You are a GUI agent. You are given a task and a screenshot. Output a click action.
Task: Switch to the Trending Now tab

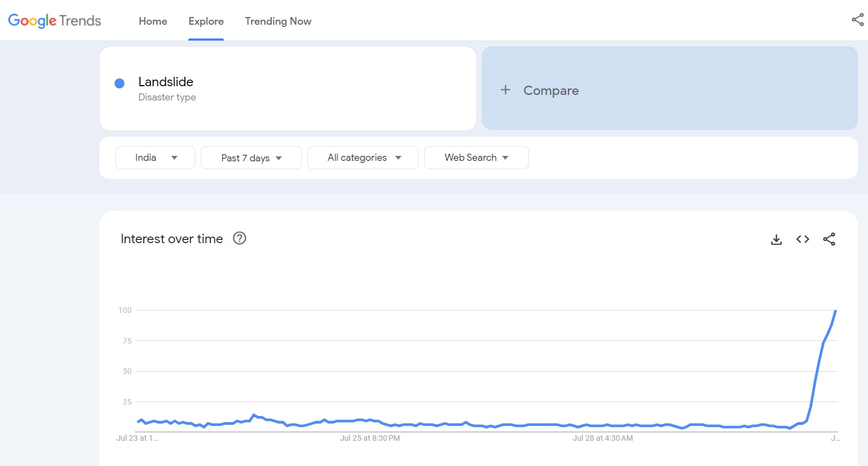coord(278,21)
